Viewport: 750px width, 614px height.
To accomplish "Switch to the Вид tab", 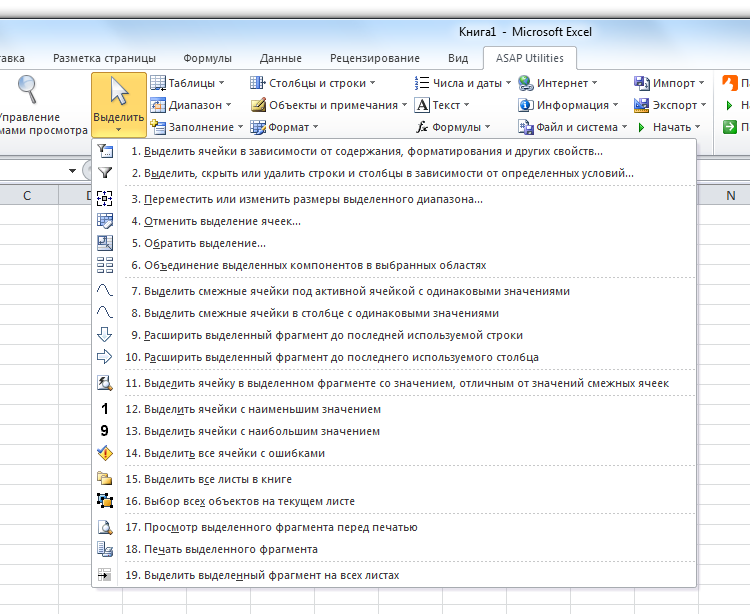I will [458, 58].
